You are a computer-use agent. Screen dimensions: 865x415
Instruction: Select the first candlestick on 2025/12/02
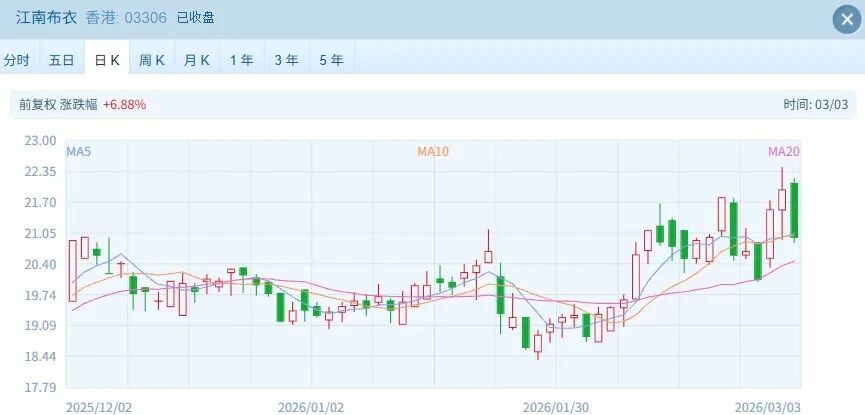click(x=73, y=270)
